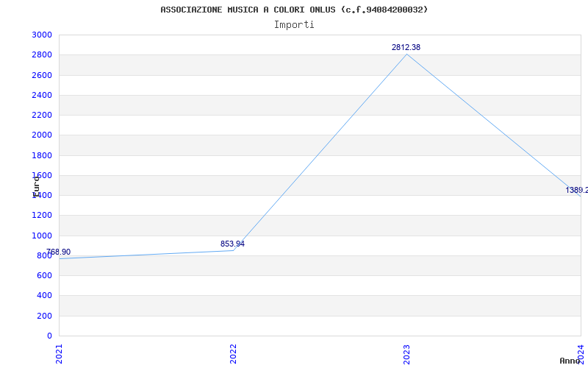Click the y-axis value 2000
This screenshot has height=368, width=588.
[42, 135]
